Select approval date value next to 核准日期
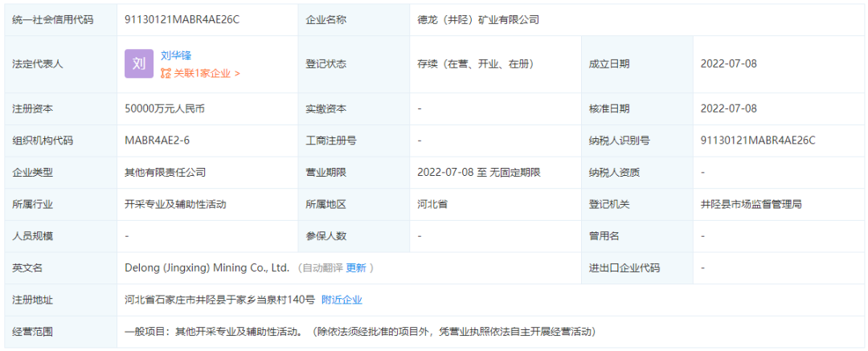 [728, 108]
